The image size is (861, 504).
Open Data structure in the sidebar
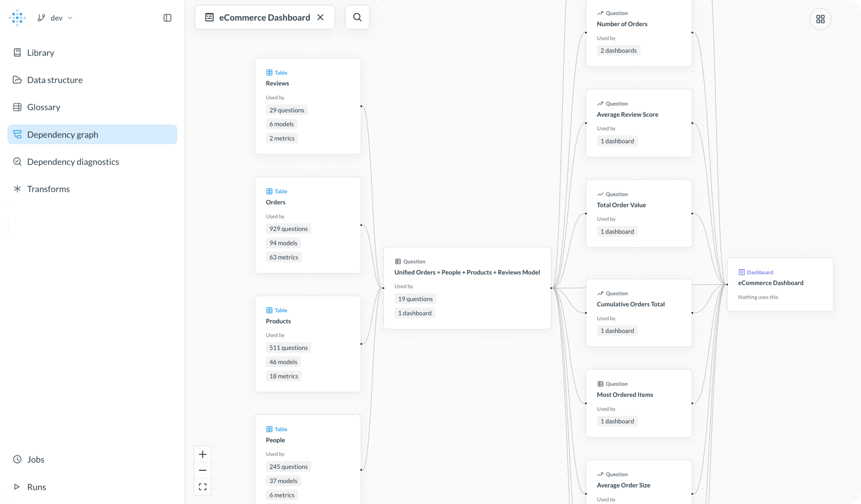pos(55,80)
